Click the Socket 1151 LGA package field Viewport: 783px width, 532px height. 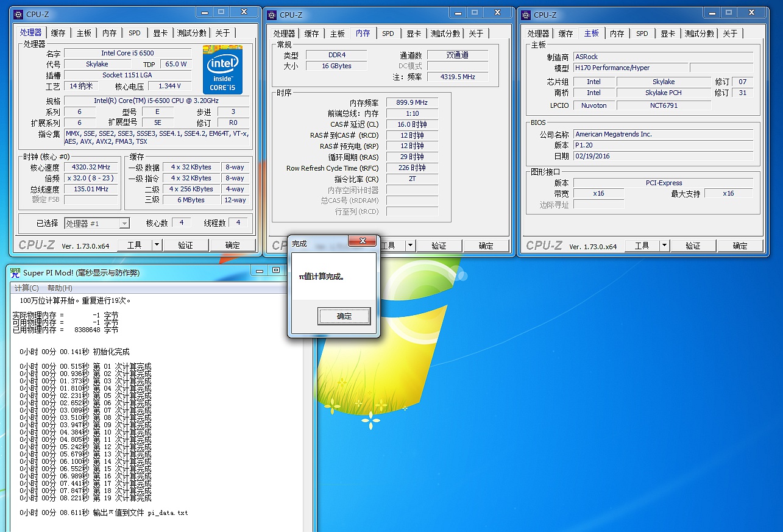[x=128, y=76]
